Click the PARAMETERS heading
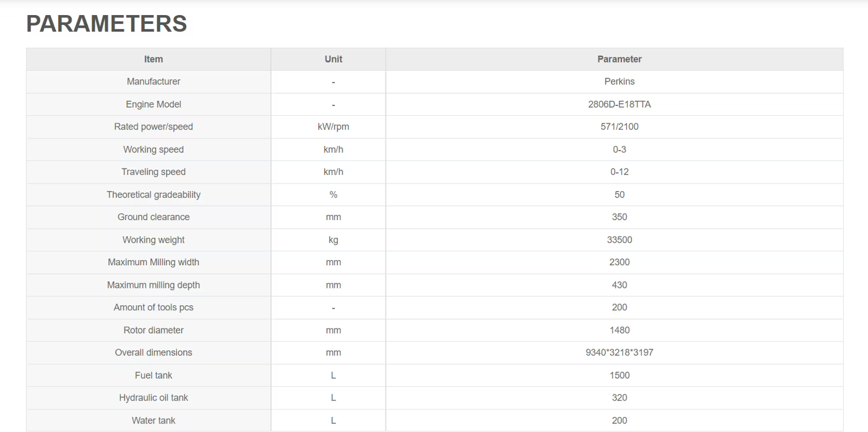The width and height of the screenshot is (868, 432). tap(106, 24)
